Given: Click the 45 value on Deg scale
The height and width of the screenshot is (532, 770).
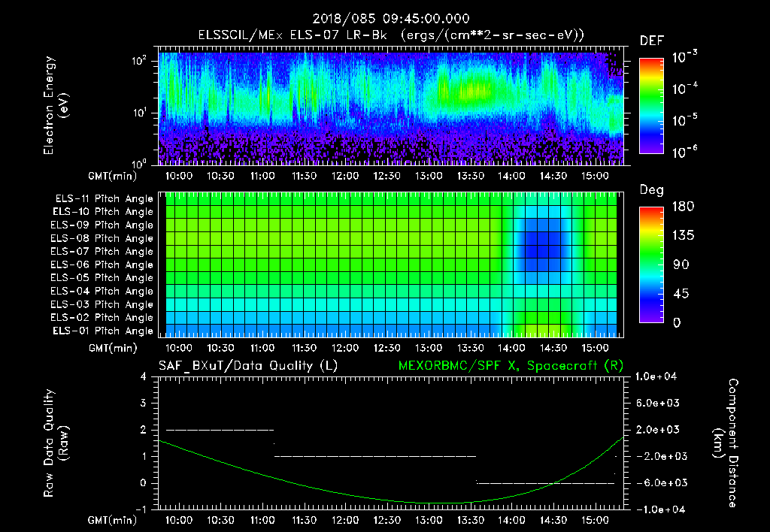Looking at the screenshot, I should point(681,294).
